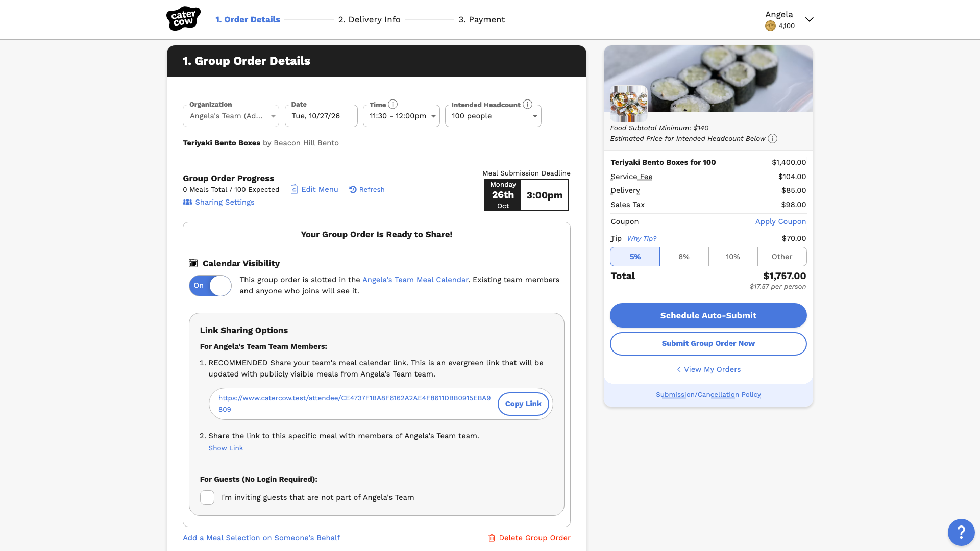Click the Service Fee label

(x=631, y=177)
